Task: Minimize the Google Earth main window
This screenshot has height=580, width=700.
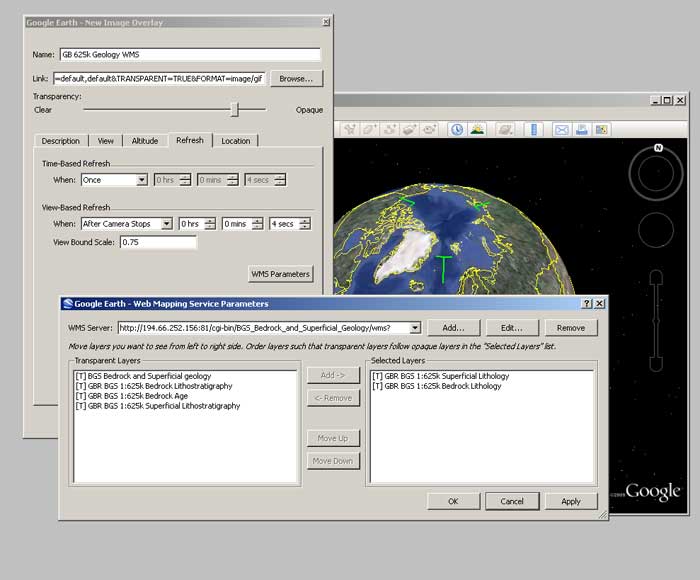Action: [x=656, y=100]
